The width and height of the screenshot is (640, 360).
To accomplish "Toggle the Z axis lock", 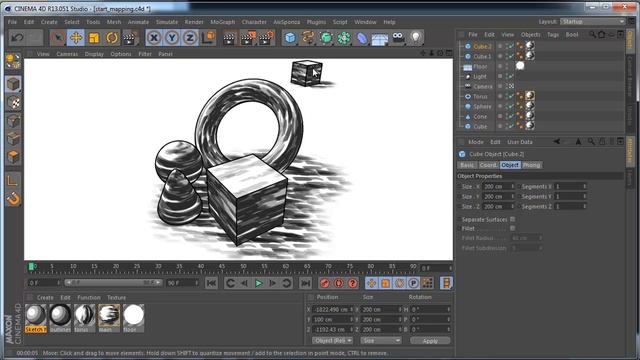I will coord(189,38).
